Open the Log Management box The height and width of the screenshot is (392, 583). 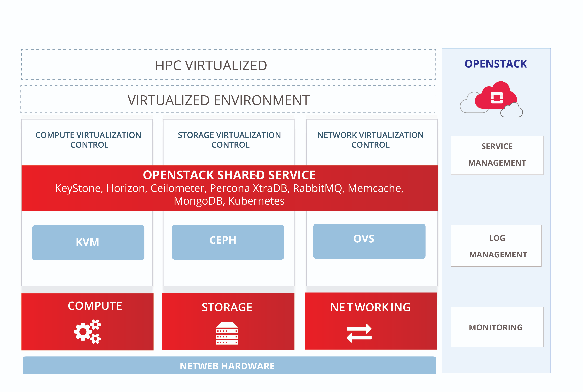click(x=496, y=246)
